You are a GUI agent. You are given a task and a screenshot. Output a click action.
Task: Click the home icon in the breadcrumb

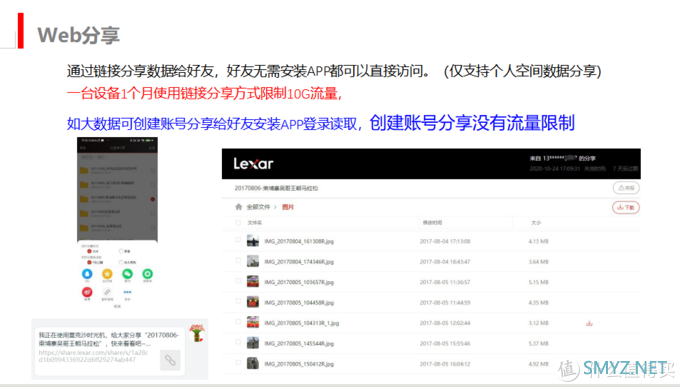click(239, 207)
